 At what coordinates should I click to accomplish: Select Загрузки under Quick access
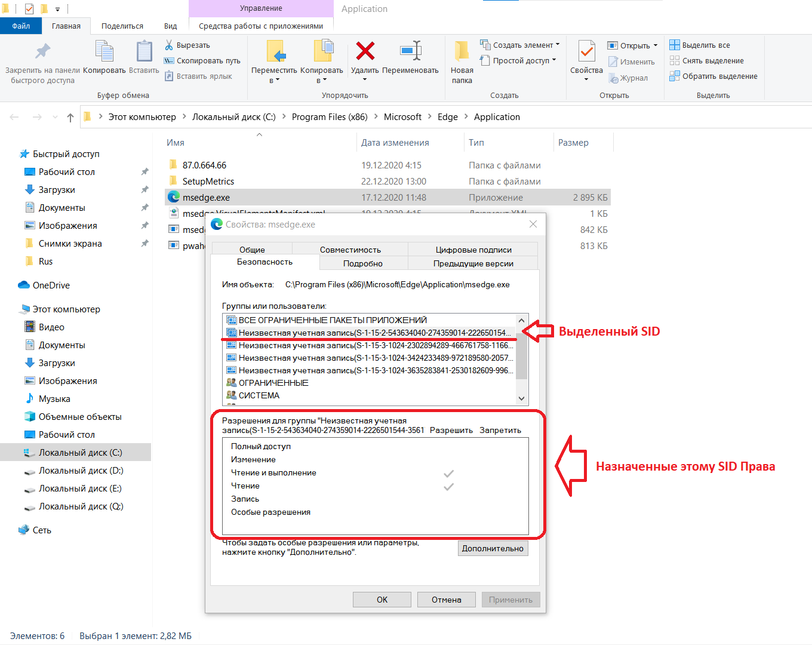coord(57,190)
